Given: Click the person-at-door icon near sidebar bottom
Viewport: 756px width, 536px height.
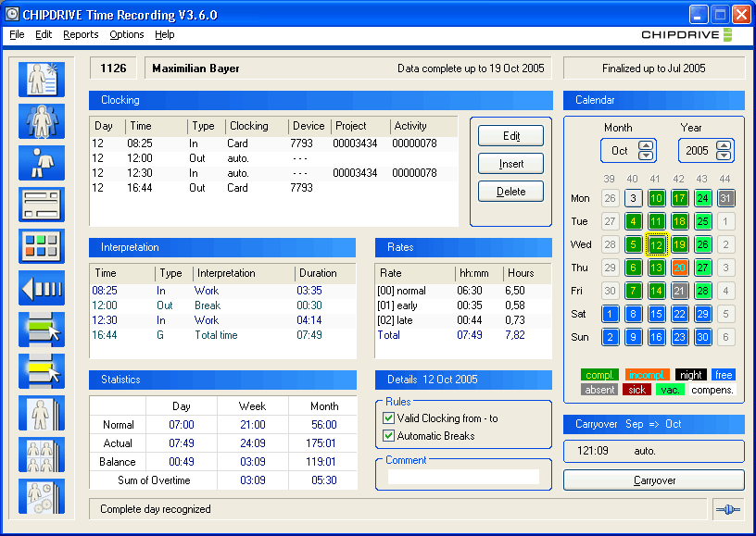Looking at the screenshot, I should pos(41,413).
